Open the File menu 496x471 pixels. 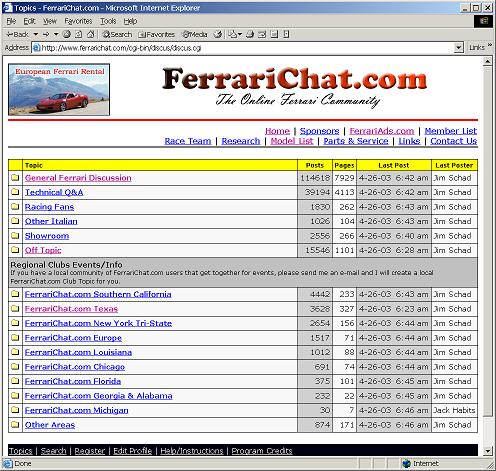[x=11, y=21]
